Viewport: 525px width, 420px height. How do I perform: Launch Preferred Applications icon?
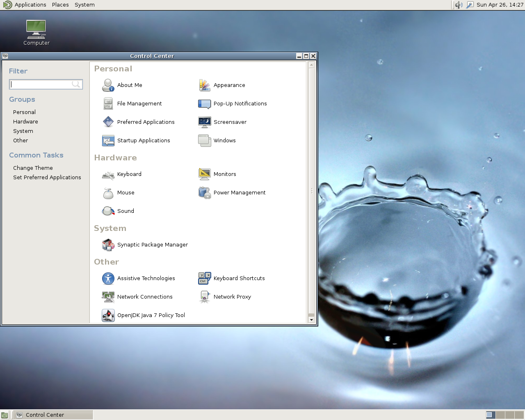[108, 122]
